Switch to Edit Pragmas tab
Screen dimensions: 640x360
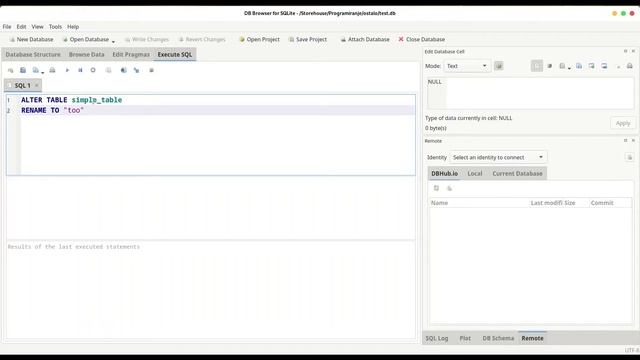tap(131, 54)
